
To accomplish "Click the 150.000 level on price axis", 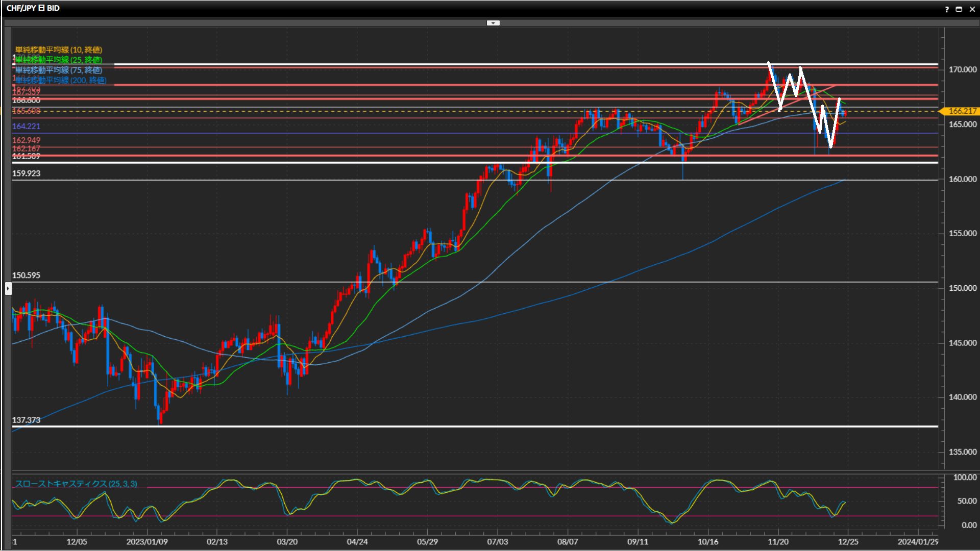I will tap(962, 288).
